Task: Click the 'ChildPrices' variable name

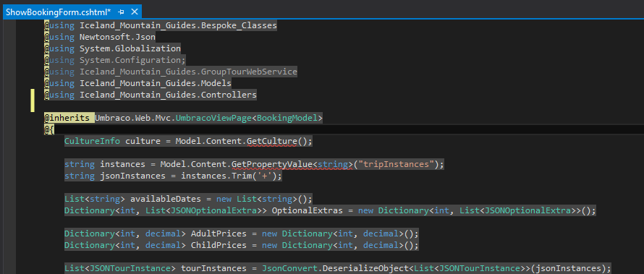Action: tap(219, 245)
